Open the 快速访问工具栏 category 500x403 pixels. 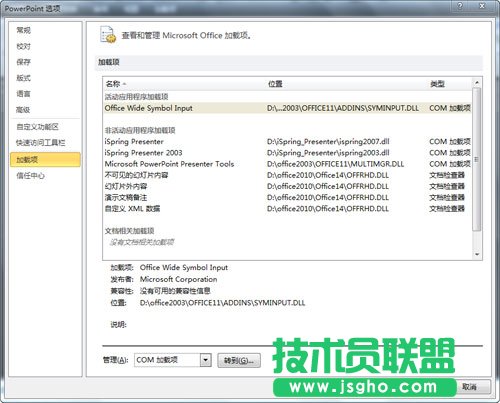41,143
